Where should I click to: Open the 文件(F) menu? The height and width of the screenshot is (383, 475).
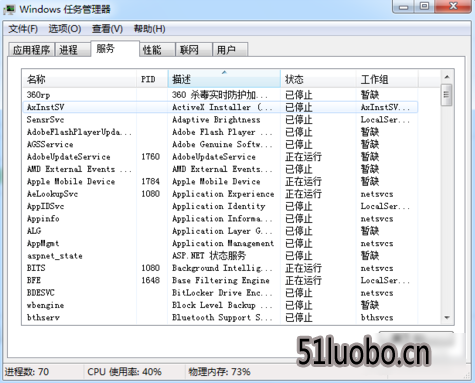tap(23, 29)
